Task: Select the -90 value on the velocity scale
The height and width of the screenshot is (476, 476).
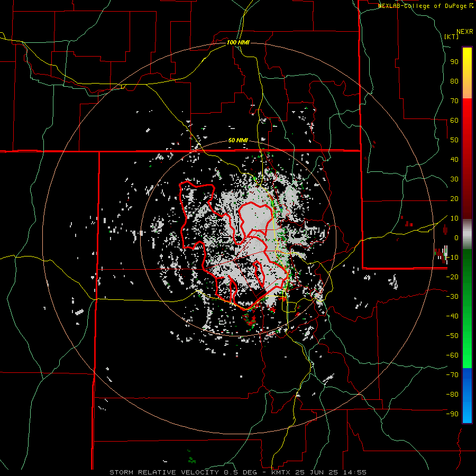Action: click(452, 414)
